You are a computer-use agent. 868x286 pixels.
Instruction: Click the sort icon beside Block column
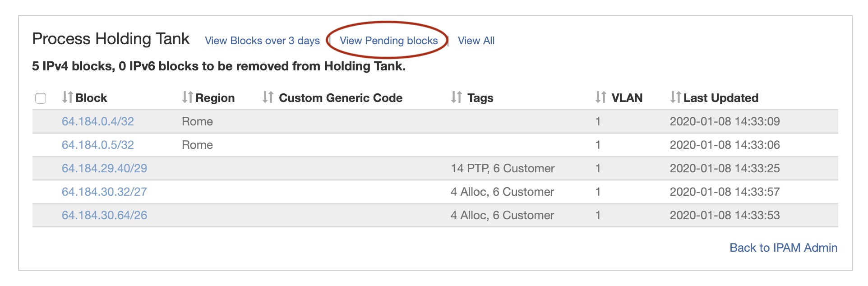tap(68, 97)
